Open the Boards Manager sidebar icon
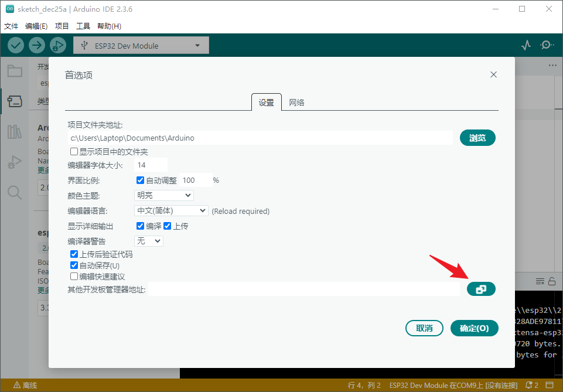Viewport: 563px width, 392px height. 15,101
